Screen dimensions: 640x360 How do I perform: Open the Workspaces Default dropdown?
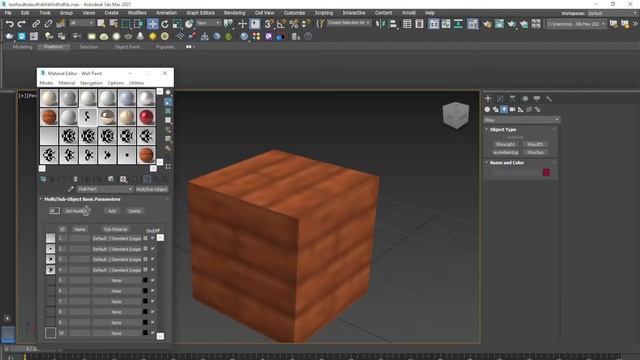click(612, 13)
